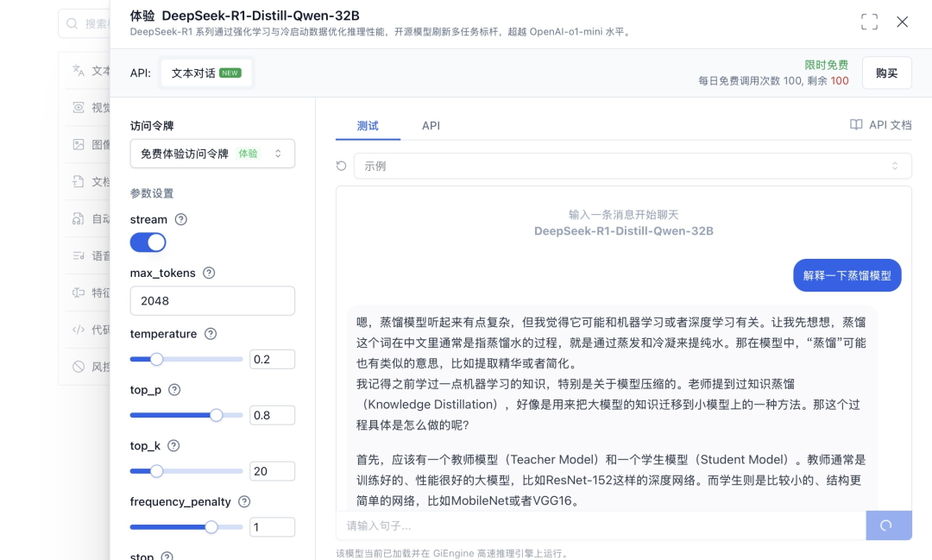Click the frequency_penalty slider handle
This screenshot has width=932, height=560.
(x=211, y=526)
